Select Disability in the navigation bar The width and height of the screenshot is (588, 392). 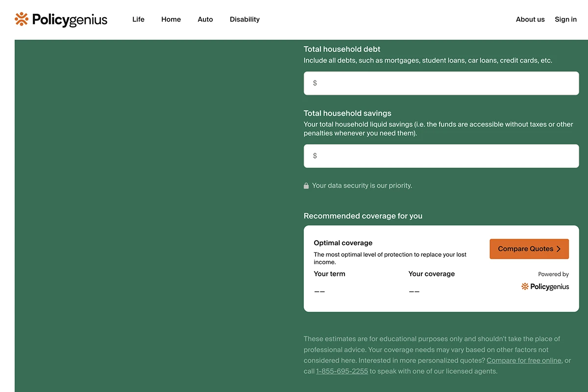[x=245, y=20]
